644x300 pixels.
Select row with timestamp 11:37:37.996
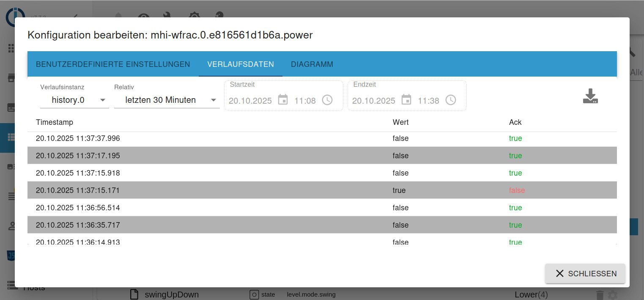(x=322, y=138)
